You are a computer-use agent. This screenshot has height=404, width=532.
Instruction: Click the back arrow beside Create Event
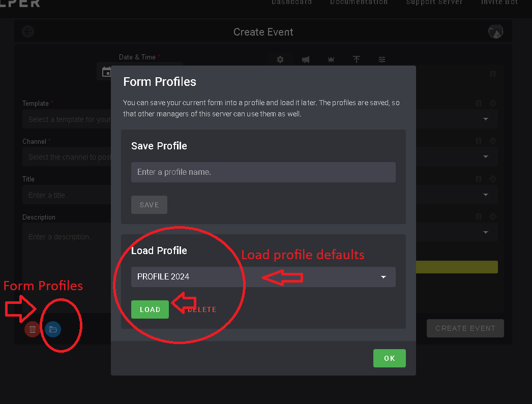pyautogui.click(x=28, y=32)
